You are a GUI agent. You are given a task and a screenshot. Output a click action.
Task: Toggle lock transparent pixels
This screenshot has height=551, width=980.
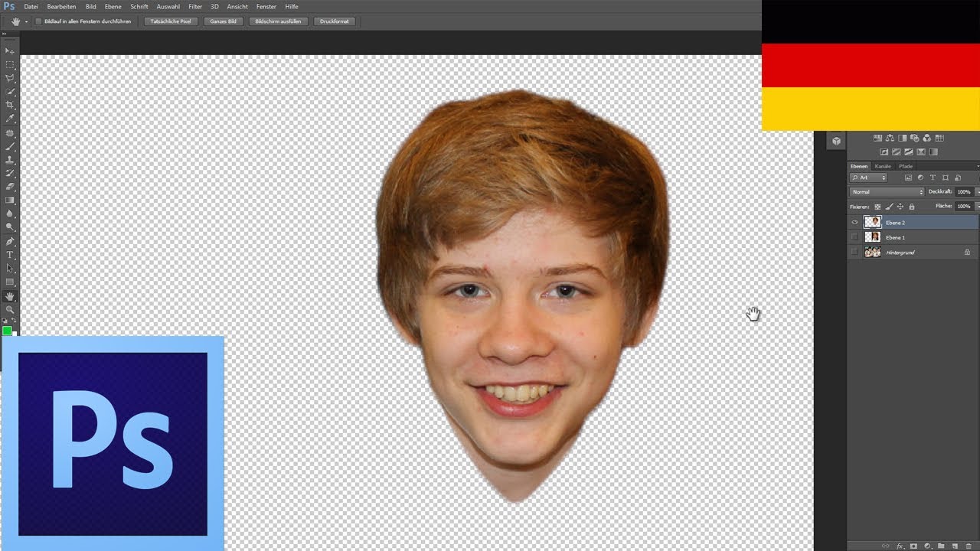(x=877, y=207)
